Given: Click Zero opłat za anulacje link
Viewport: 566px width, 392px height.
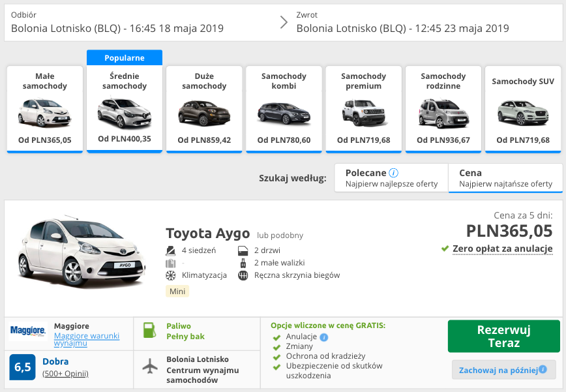Looking at the screenshot, I should click(503, 249).
